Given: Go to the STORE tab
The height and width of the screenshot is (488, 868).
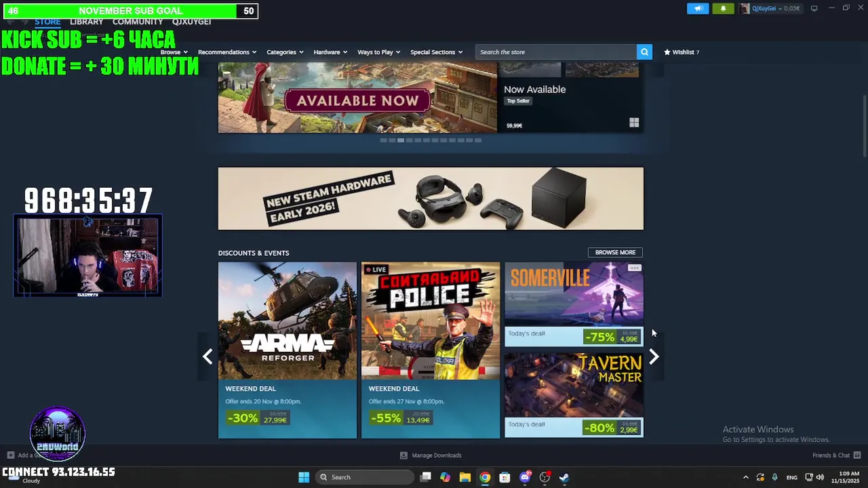Looking at the screenshot, I should (x=47, y=22).
